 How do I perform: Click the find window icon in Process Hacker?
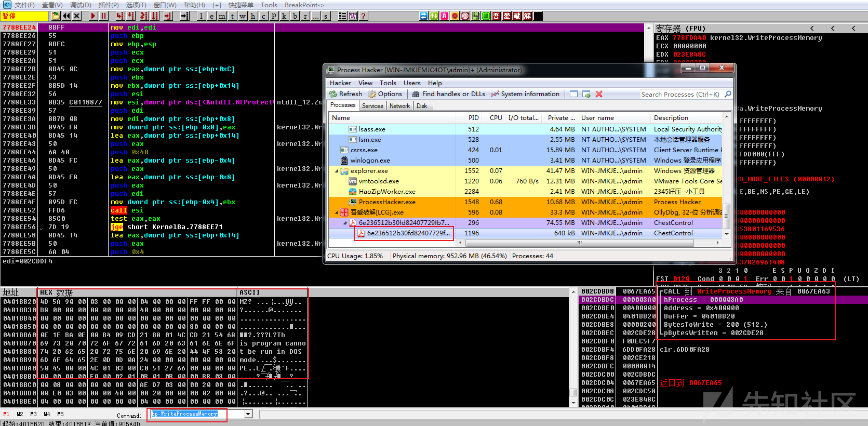[x=573, y=94]
